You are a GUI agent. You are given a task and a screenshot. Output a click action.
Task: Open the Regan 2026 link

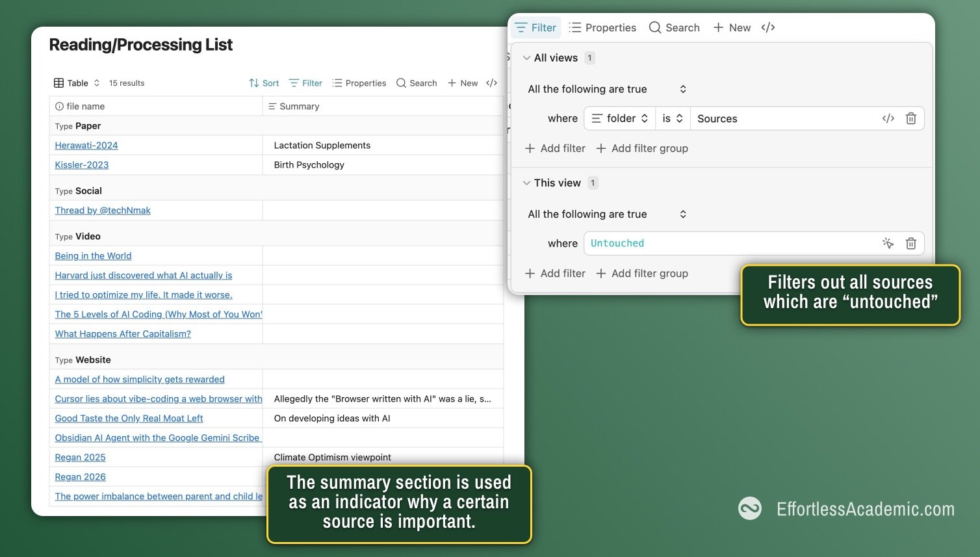click(x=80, y=477)
